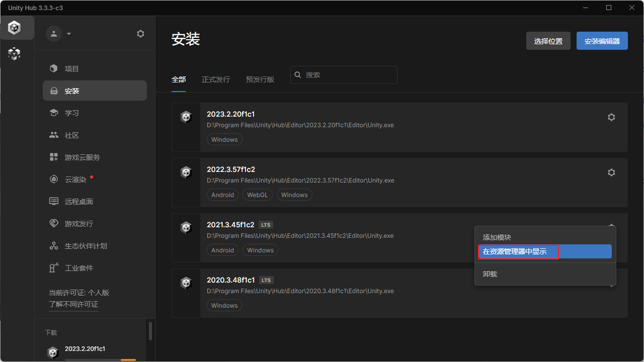The image size is (644, 362).
Task: Open 项目 in the sidebar
Action: (95, 69)
